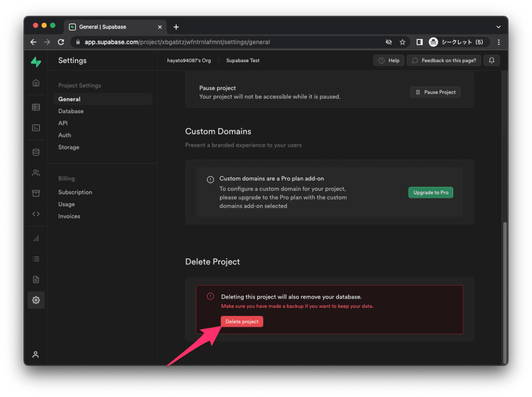Open Supabase Test project breadcrumb
The width and height of the screenshot is (532, 397).
tap(243, 60)
